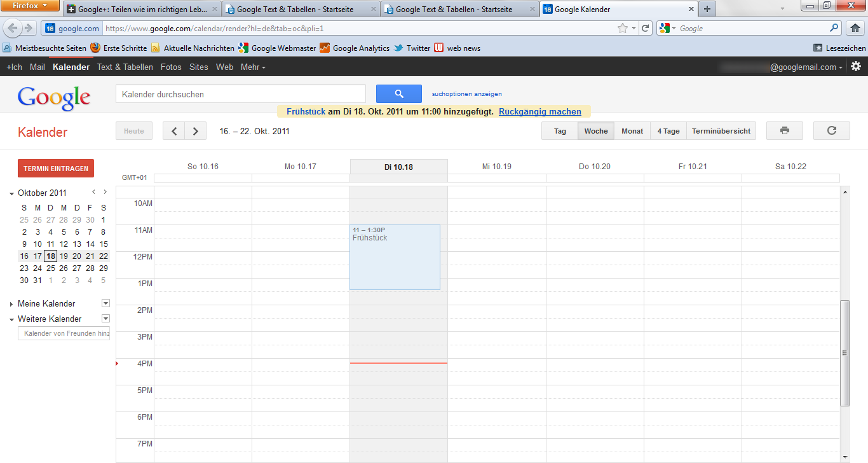Click the blue calendar search button
The width and height of the screenshot is (868, 463).
398,93
